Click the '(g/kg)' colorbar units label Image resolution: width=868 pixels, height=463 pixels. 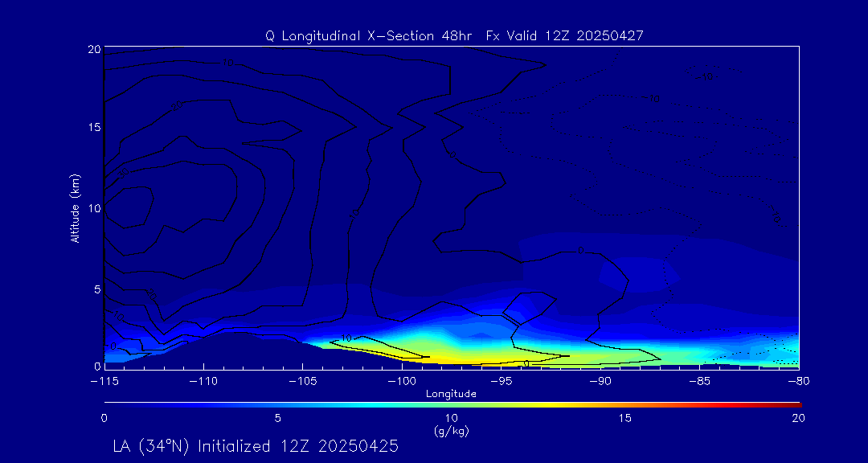point(451,431)
